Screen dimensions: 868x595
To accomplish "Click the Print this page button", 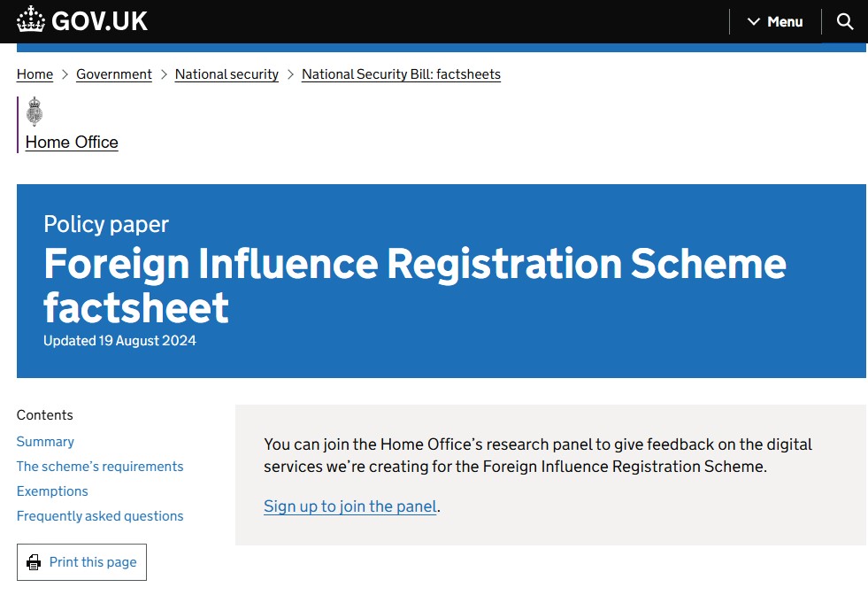I will coord(82,562).
